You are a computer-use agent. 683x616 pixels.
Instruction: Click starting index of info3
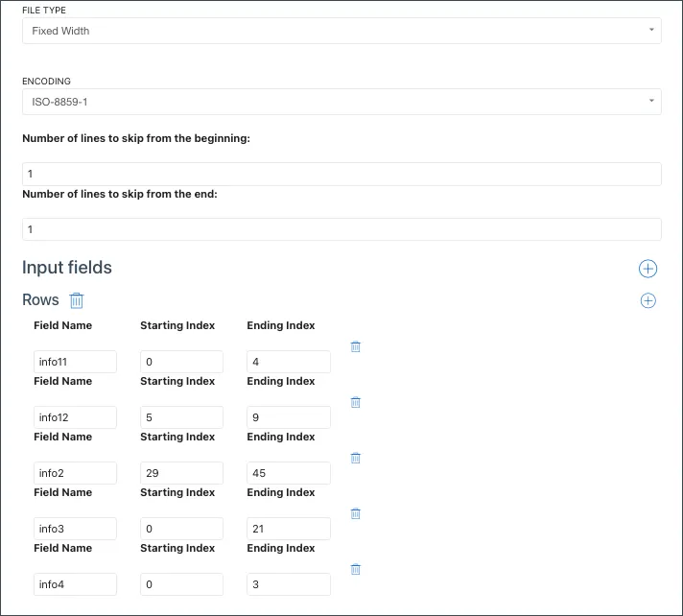click(x=181, y=529)
